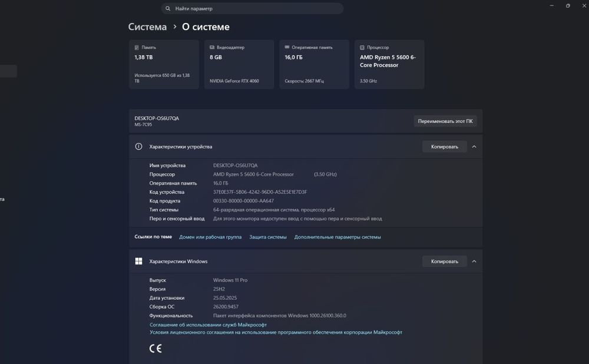Copy the Windows specifications

[x=444, y=261]
